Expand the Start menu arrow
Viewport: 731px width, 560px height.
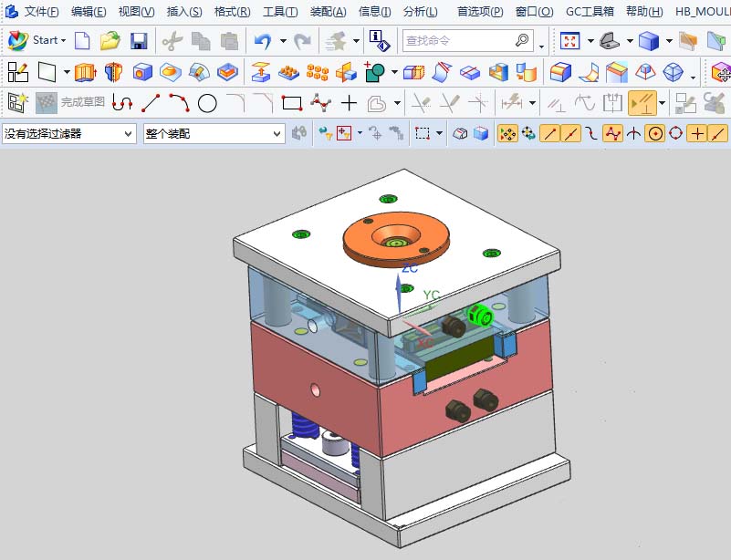pos(61,41)
